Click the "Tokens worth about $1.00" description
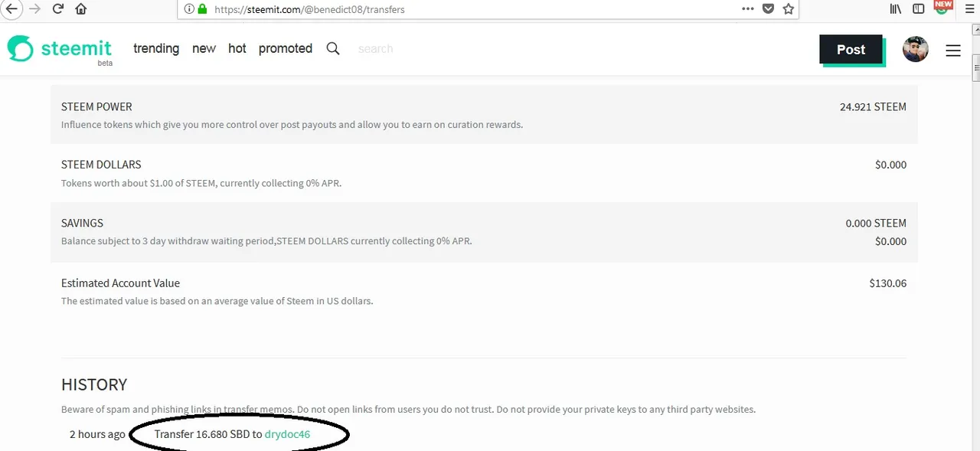This screenshot has width=980, height=451. (x=201, y=184)
